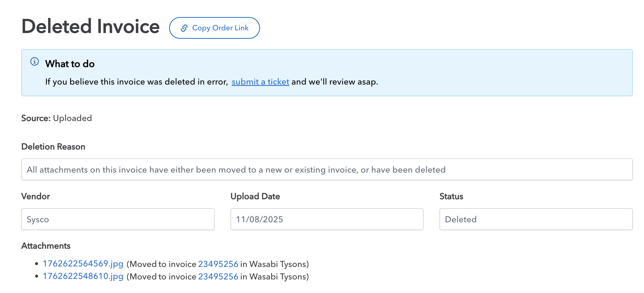Click the Deletion Reason label

[x=53, y=146]
